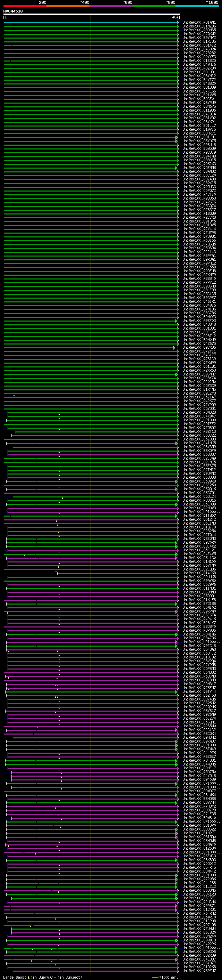Open hit UniRef100_C1MZD6
This screenshot has width=222, height=980.
(199, 26)
